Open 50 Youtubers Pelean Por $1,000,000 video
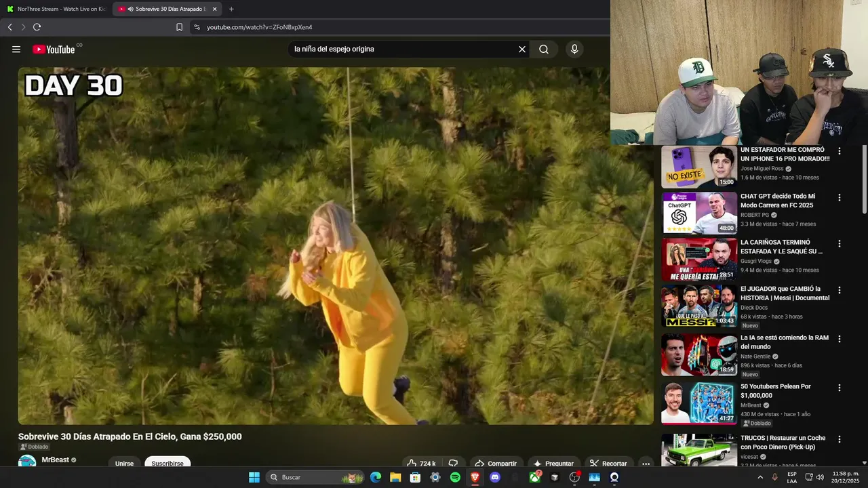Screen dimensions: 868x488 click(x=776, y=390)
